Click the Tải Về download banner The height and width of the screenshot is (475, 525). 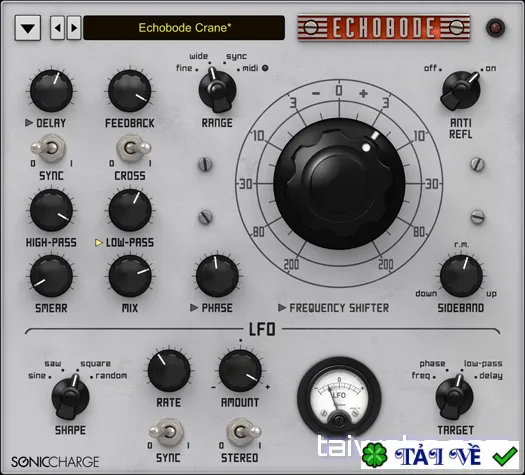pyautogui.click(x=440, y=455)
